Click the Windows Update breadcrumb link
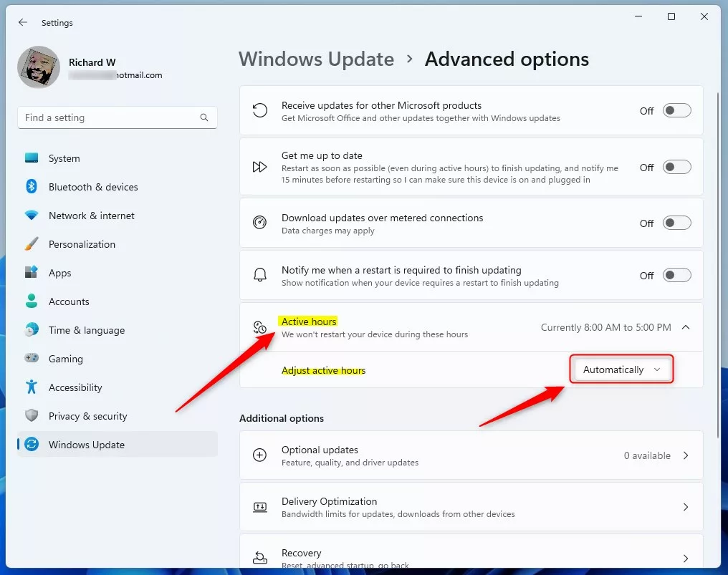Image resolution: width=728 pixels, height=575 pixels. (316, 59)
